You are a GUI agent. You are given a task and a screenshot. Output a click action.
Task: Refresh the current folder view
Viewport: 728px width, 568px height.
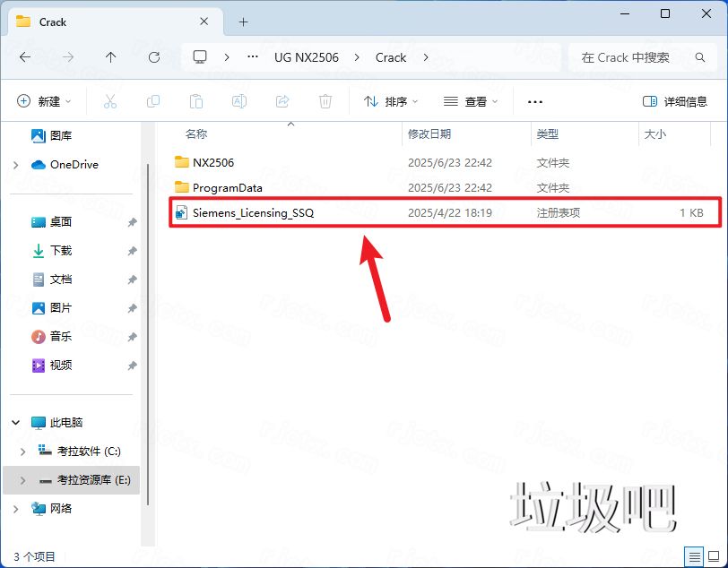click(153, 57)
